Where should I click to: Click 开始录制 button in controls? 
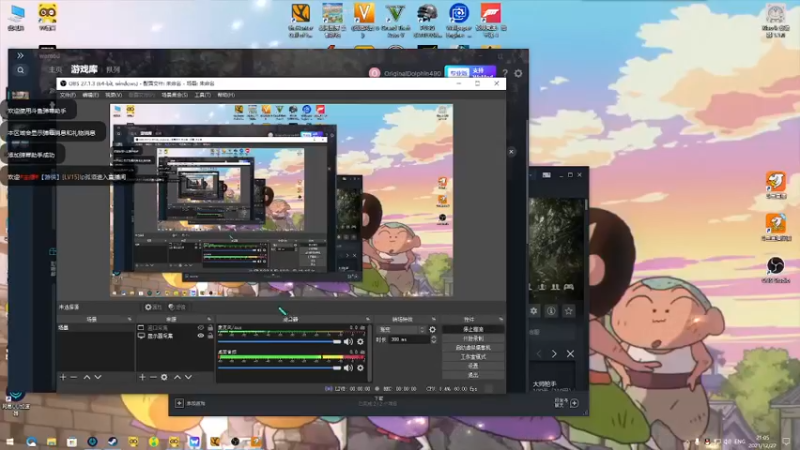click(x=473, y=338)
